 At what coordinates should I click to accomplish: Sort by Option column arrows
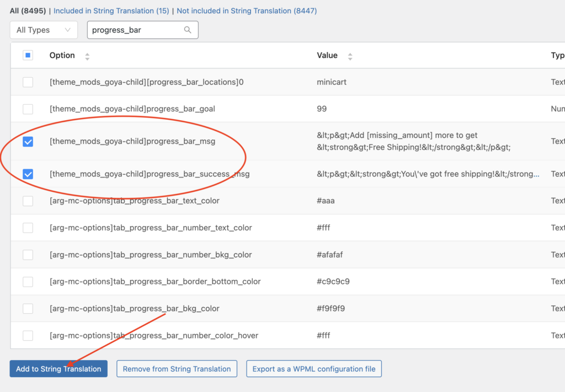coord(87,56)
